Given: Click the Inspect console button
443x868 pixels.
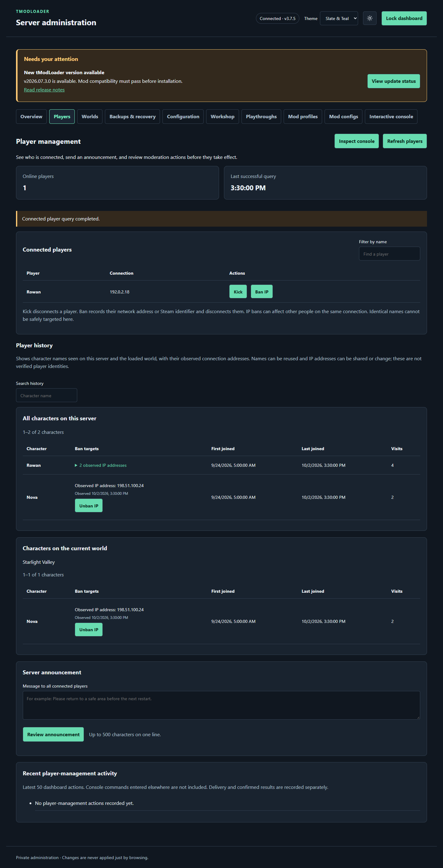Looking at the screenshot, I should click(357, 141).
